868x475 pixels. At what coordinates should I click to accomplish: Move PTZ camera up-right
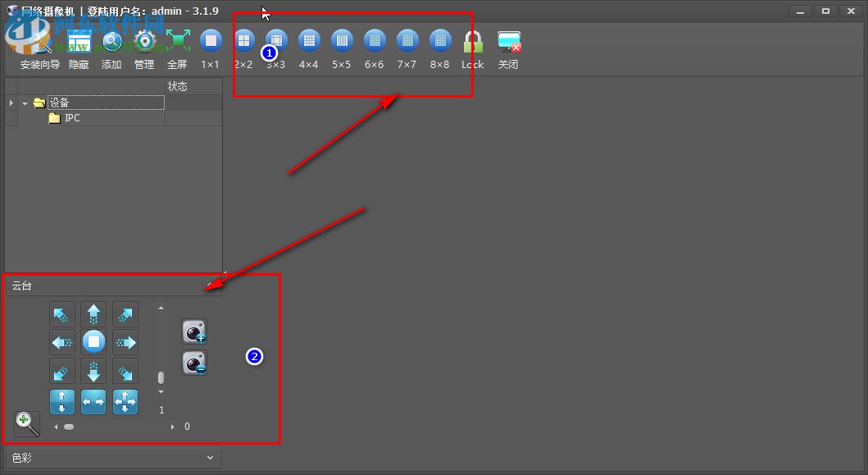click(x=125, y=314)
